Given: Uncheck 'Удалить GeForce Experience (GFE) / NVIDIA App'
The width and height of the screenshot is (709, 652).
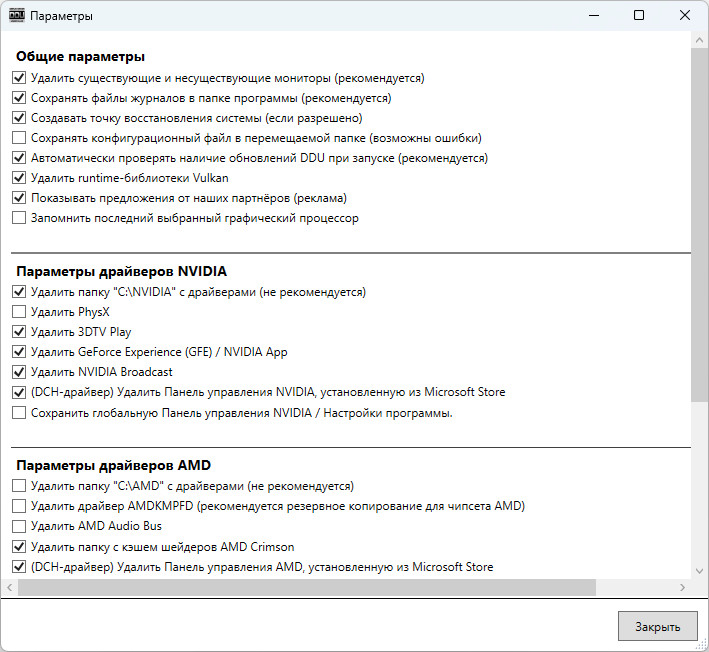Looking at the screenshot, I should coord(19,352).
